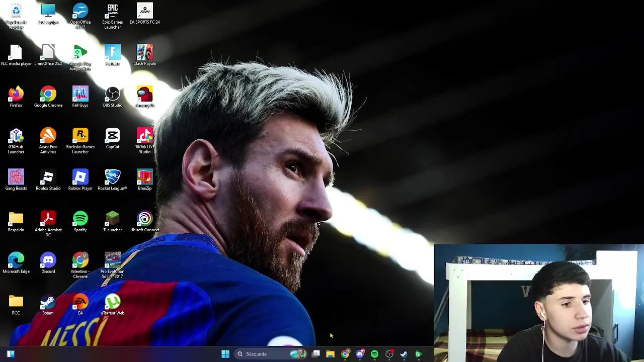The width and height of the screenshot is (644, 362).
Task: Launch Rocket League from the desktop
Action: coord(113,180)
